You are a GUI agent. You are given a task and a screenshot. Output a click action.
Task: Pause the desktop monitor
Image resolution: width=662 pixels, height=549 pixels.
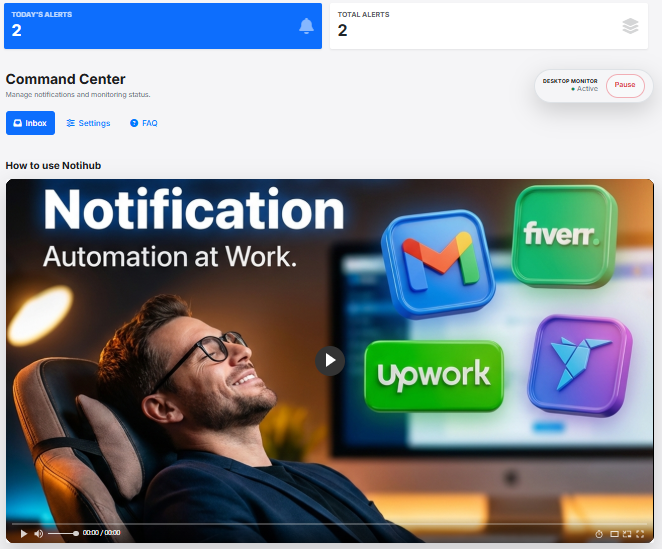[x=625, y=86]
